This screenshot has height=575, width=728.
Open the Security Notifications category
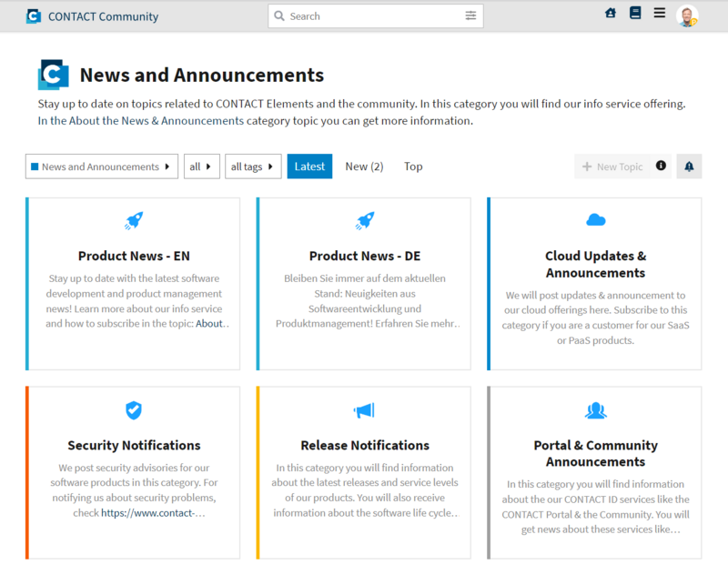coord(134,445)
